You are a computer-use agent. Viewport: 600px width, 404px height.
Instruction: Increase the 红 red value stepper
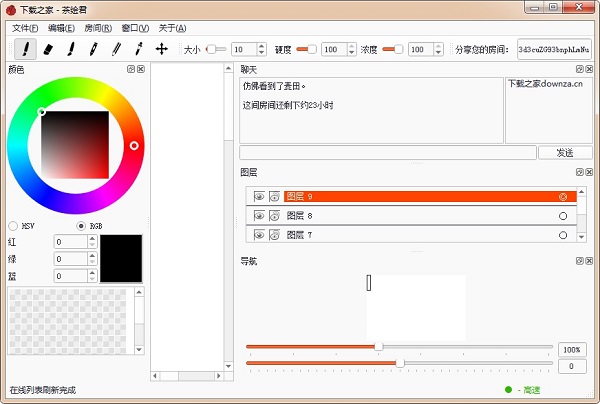click(x=93, y=238)
